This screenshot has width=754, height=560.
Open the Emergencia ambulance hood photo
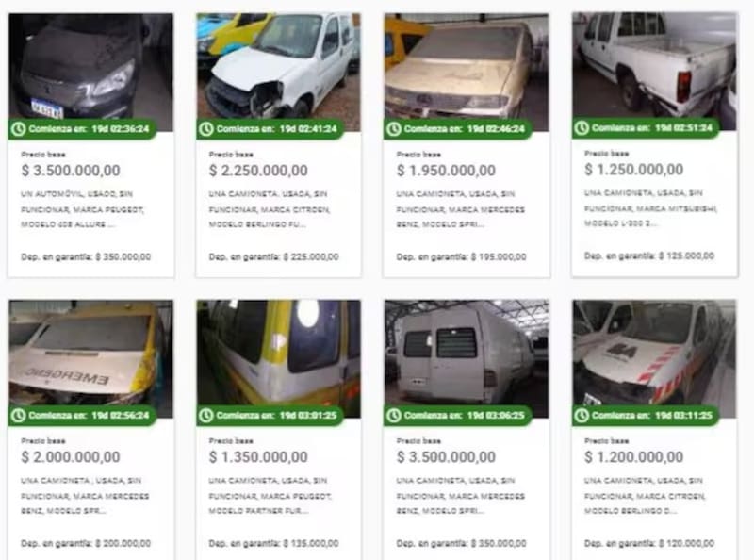[90, 358]
